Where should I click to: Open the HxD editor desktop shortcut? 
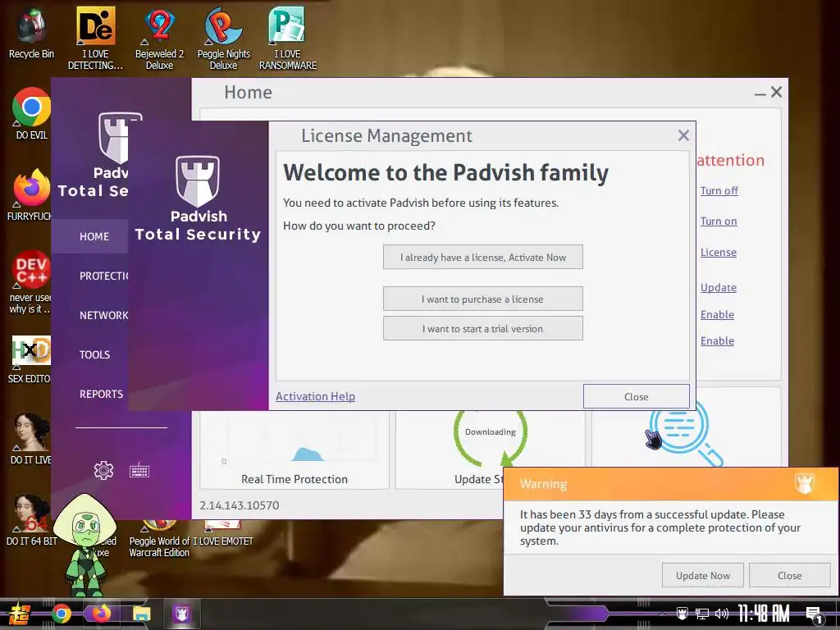(x=31, y=359)
